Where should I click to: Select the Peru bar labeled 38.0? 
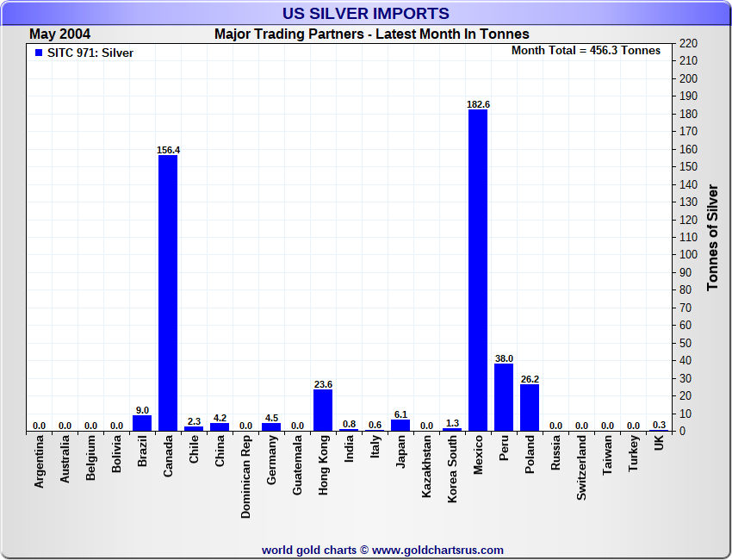[x=504, y=397]
